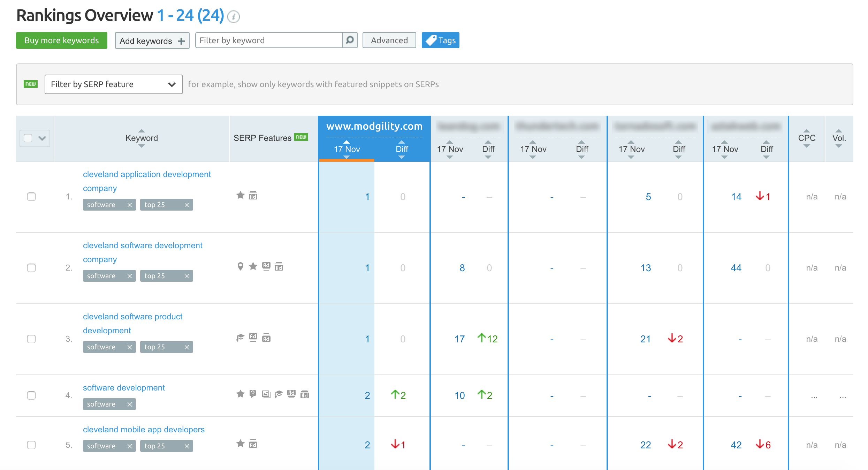Open cleveland software development company keyword link
868x470 pixels.
click(x=143, y=252)
